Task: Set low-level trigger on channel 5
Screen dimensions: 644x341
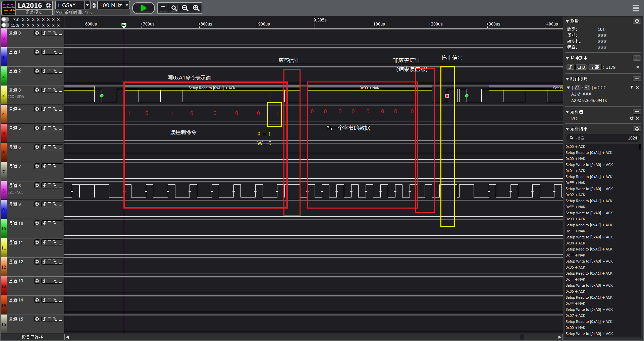Action: tap(60, 128)
